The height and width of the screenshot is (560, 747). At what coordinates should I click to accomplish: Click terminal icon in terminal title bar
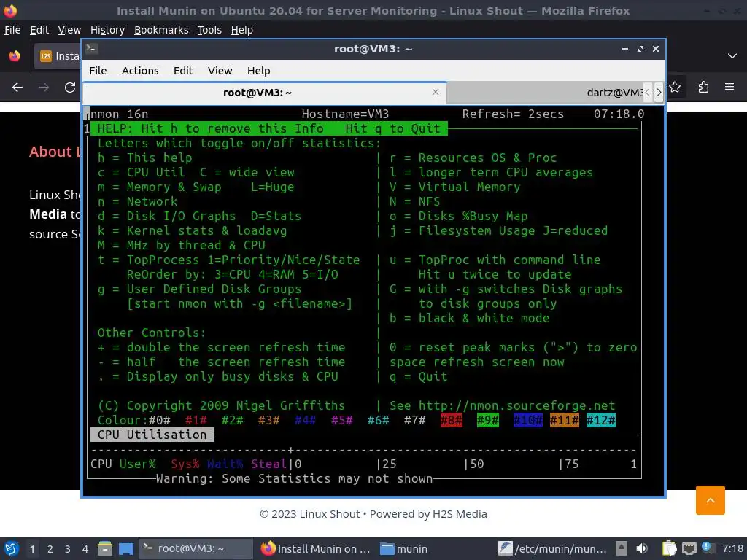[x=92, y=49]
